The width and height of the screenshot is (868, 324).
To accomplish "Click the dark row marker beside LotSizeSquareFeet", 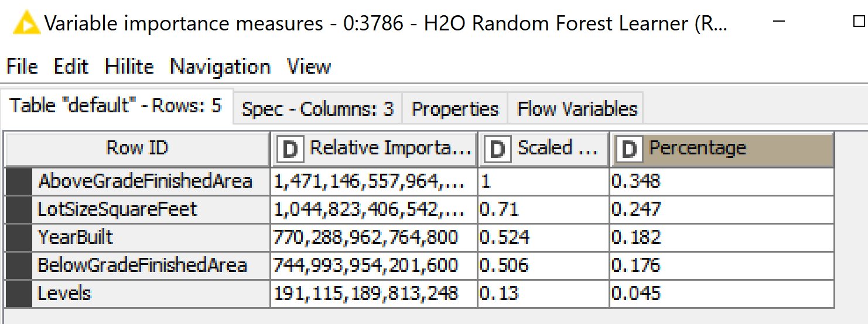I will point(18,209).
